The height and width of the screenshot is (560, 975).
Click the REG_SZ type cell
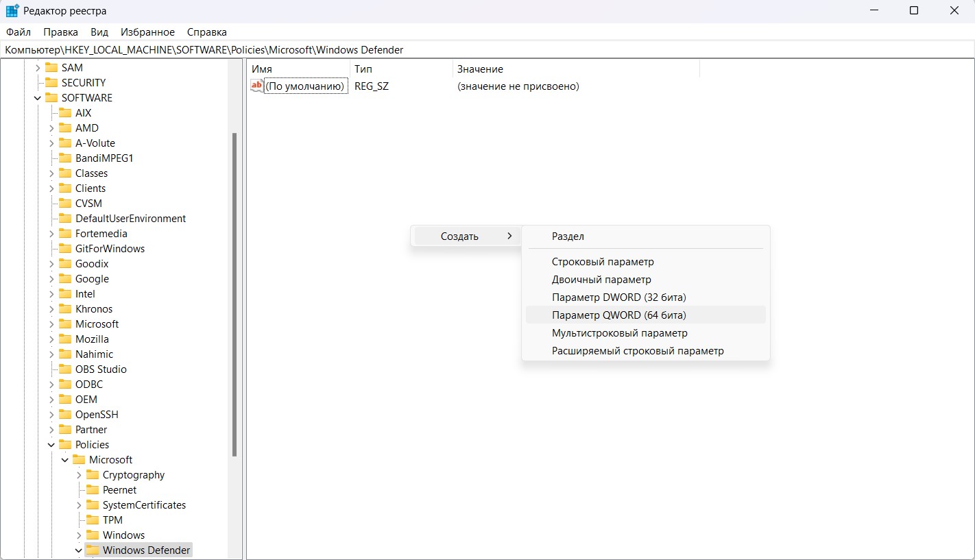tap(372, 86)
